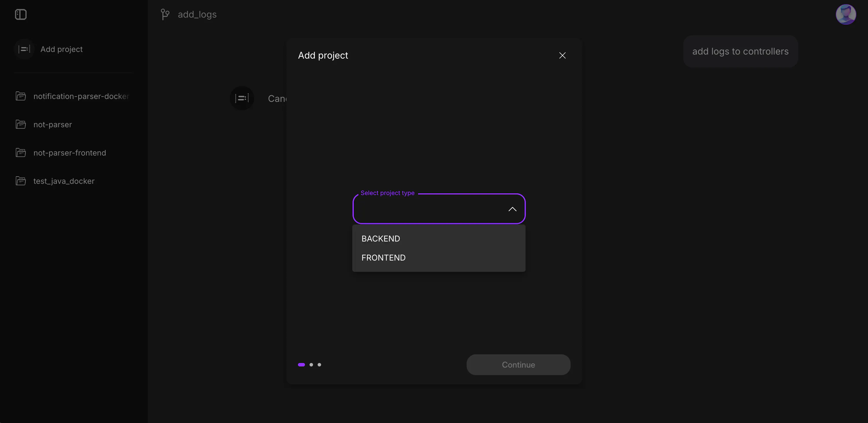868x423 pixels.
Task: Click the assistant icon in chat
Action: (242, 98)
